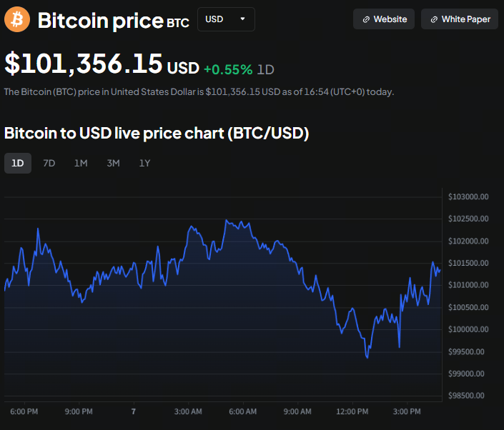Open the Website link button
The height and width of the screenshot is (430, 504).
coord(384,19)
